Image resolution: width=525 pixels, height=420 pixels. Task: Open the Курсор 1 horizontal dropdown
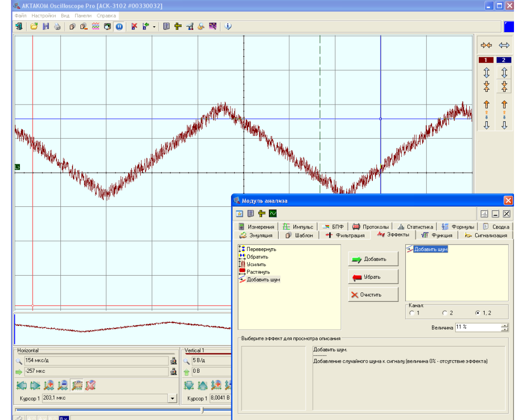pos(172,398)
